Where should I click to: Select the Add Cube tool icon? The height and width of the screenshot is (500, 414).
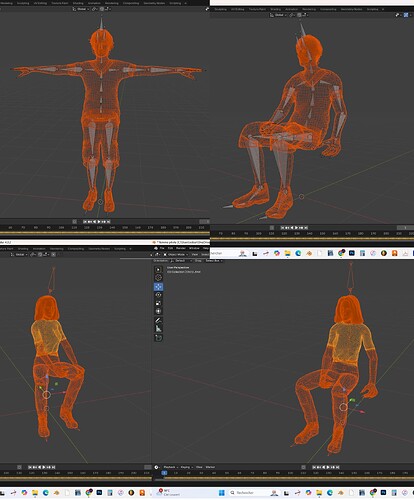click(x=158, y=338)
